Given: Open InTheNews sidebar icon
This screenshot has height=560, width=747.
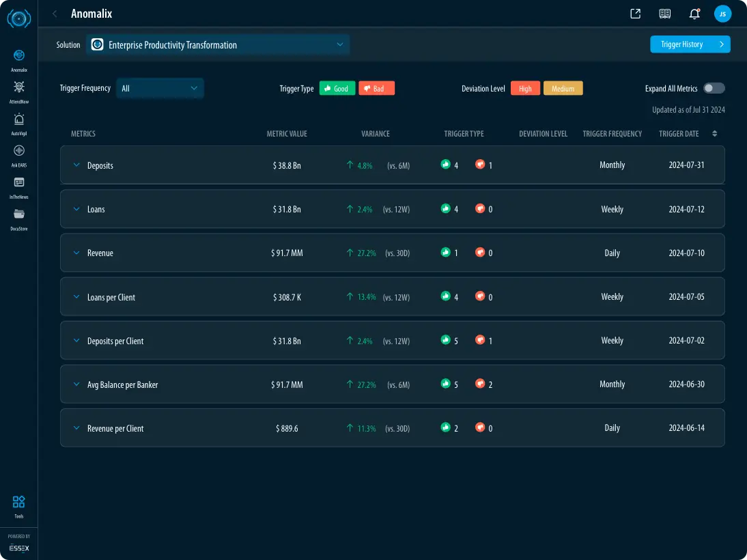Looking at the screenshot, I should [19, 182].
